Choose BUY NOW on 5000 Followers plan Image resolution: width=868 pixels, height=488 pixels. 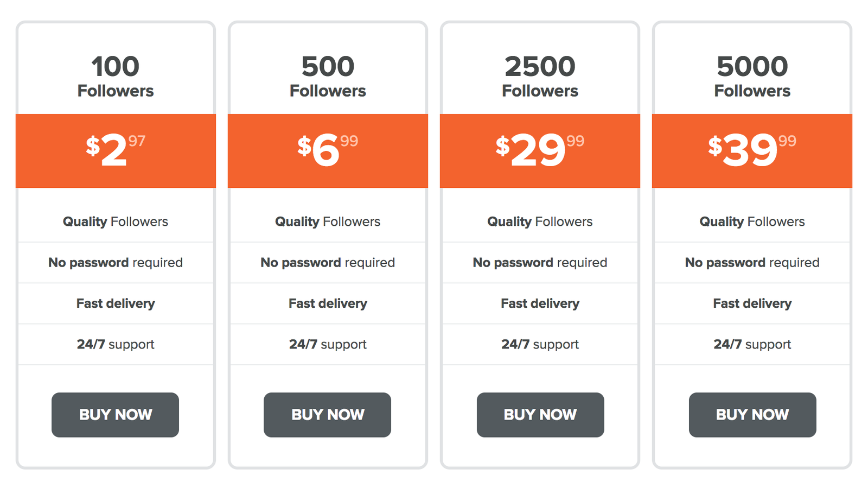752,415
